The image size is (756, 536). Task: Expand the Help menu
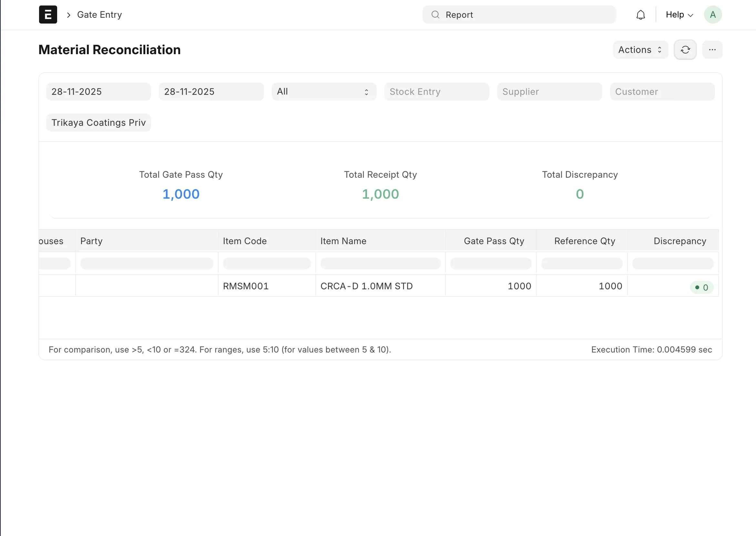(x=679, y=15)
